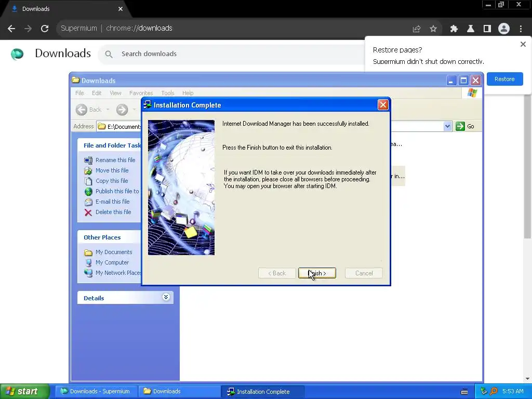Click the installer globe artwork image

tap(181, 187)
